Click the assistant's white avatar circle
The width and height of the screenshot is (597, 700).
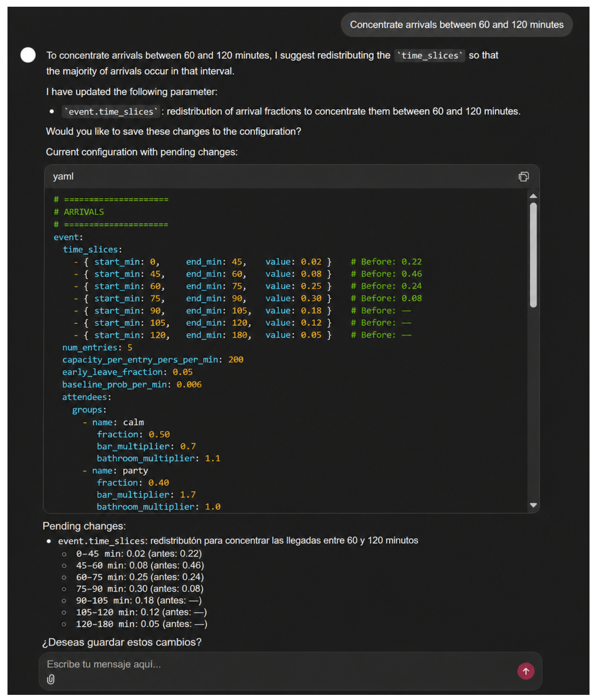pyautogui.click(x=28, y=55)
